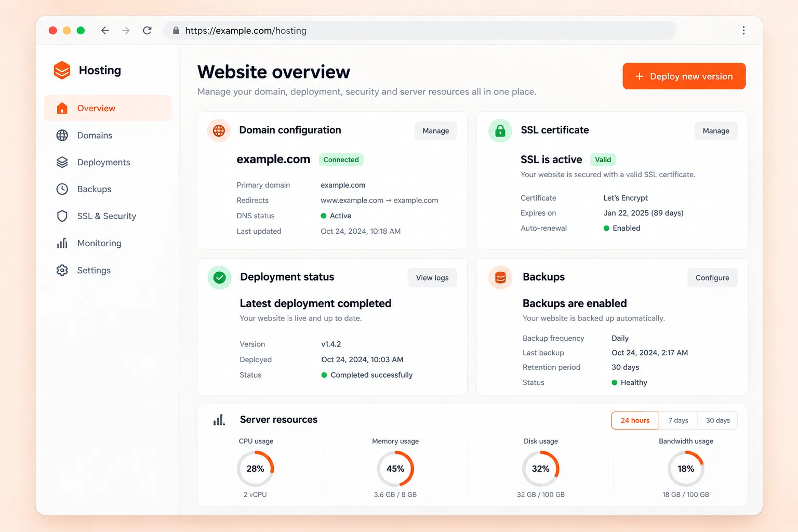Manage the Domain configuration
This screenshot has height=532, width=798.
[435, 131]
